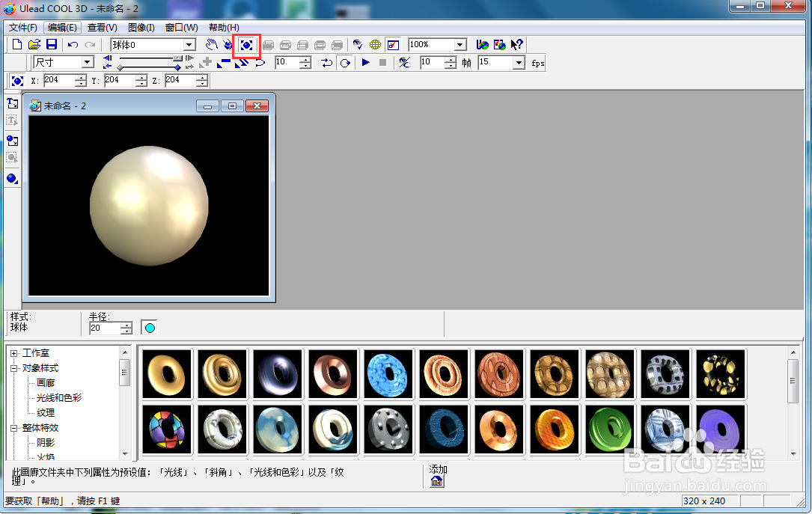Select the gold torus preset thumbnail
Viewport: 812px width, 514px height.
[167, 374]
